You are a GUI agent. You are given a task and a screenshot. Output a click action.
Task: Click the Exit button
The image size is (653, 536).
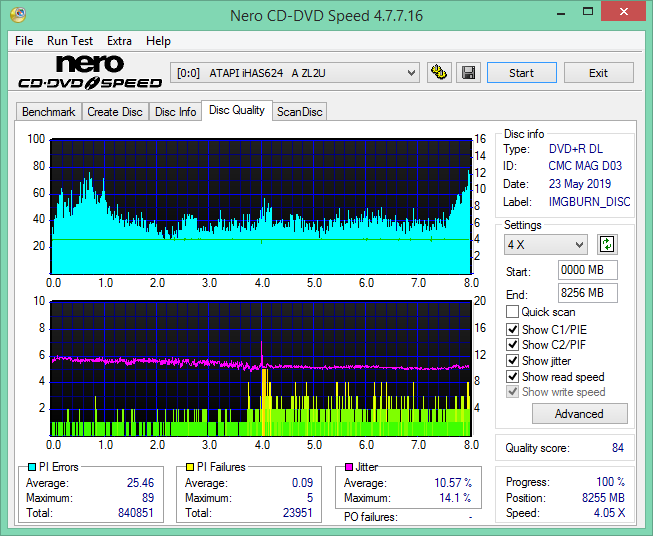point(598,73)
